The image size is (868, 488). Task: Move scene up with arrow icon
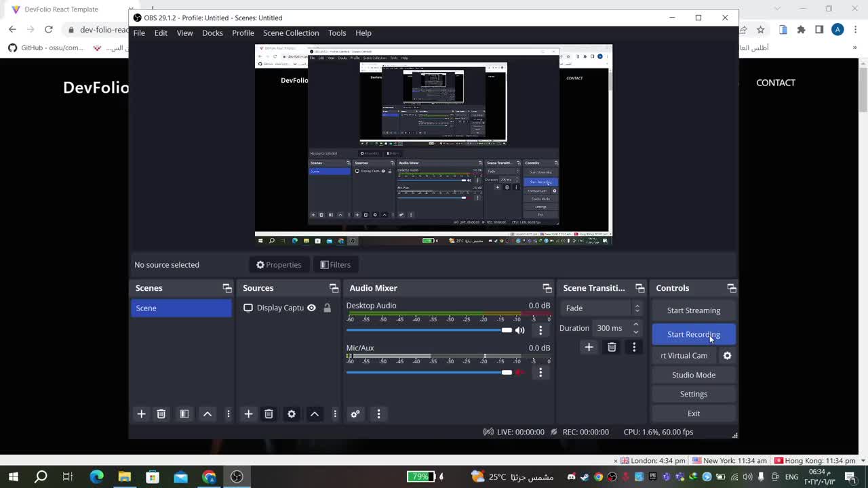point(208,414)
